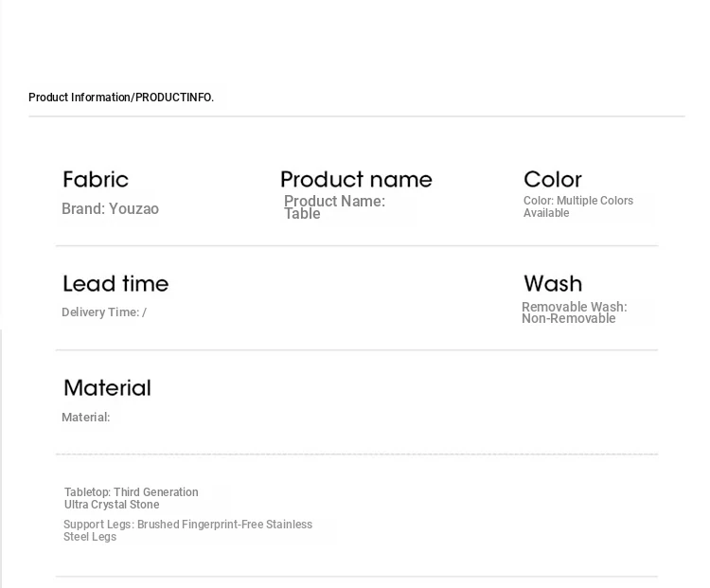Screen dimensions: 710x588
Task: Click the gray Product Name: label
Action: point(334,201)
